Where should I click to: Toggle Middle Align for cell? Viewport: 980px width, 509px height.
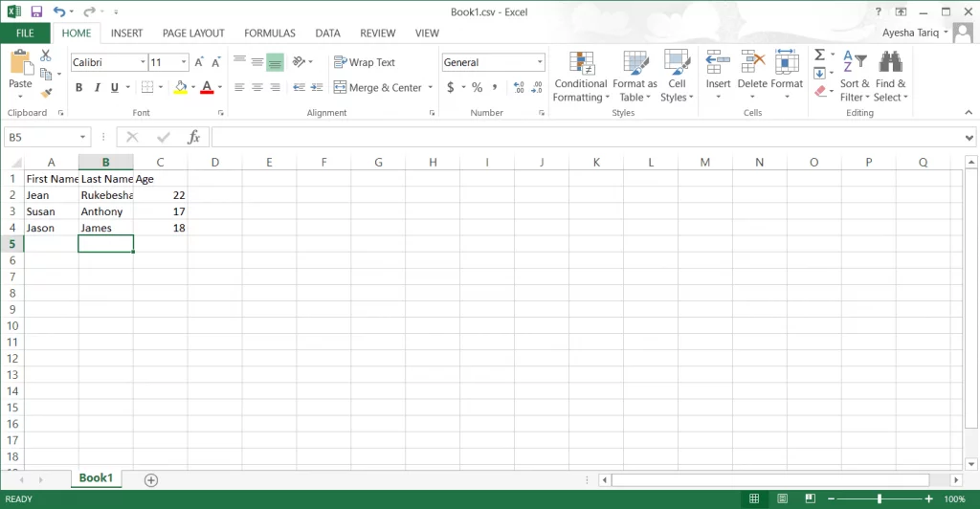click(x=256, y=62)
